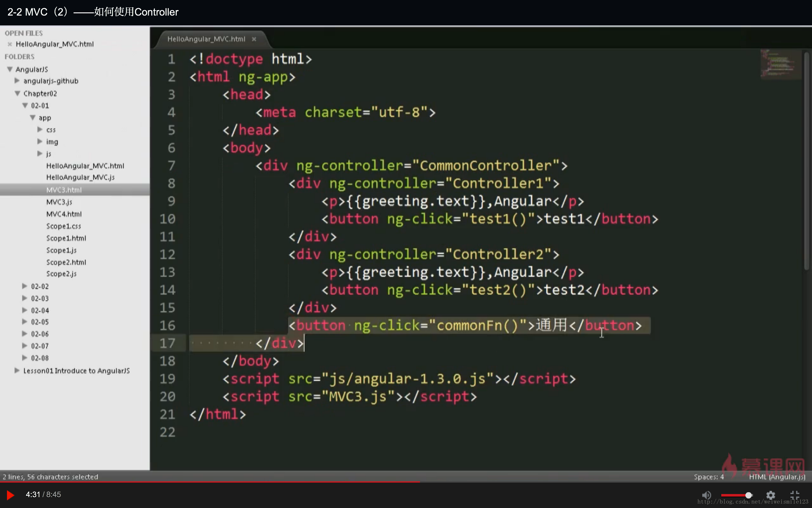The height and width of the screenshot is (508, 812).
Task: Open the Spaces: 4 indentation setting
Action: click(709, 477)
